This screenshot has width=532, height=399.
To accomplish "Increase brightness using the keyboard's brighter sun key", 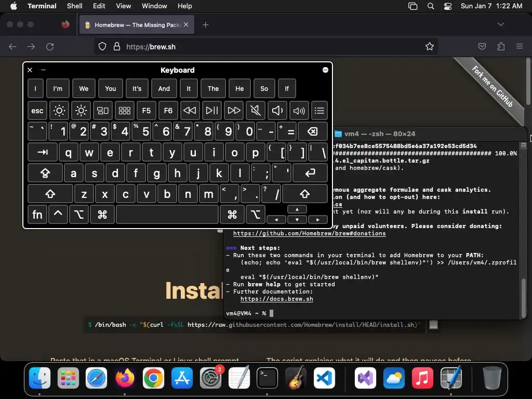I will [81, 111].
